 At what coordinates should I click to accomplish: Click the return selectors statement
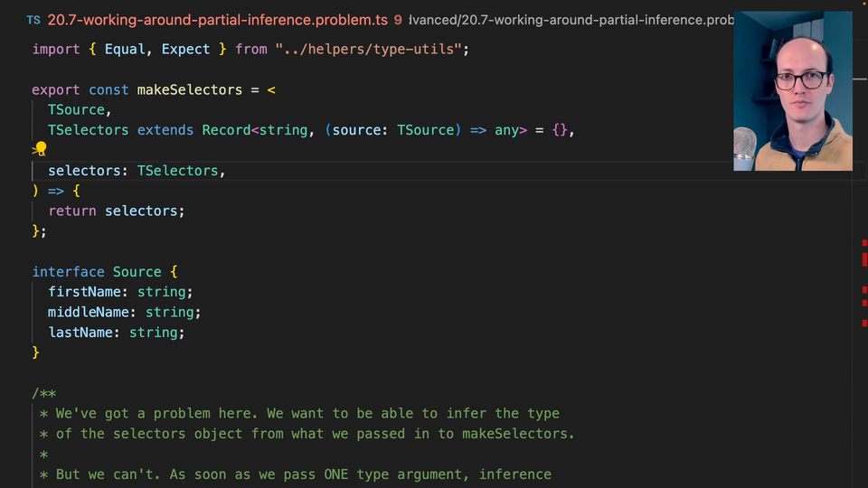[116, 211]
